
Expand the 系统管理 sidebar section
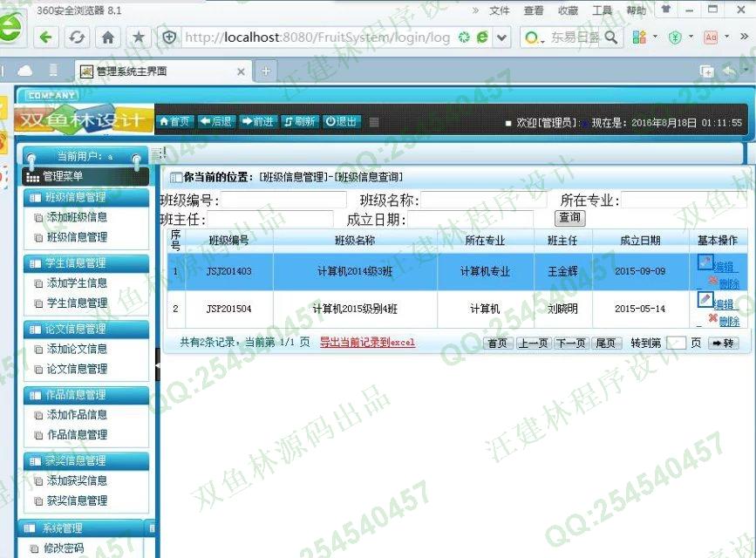pos(78,528)
